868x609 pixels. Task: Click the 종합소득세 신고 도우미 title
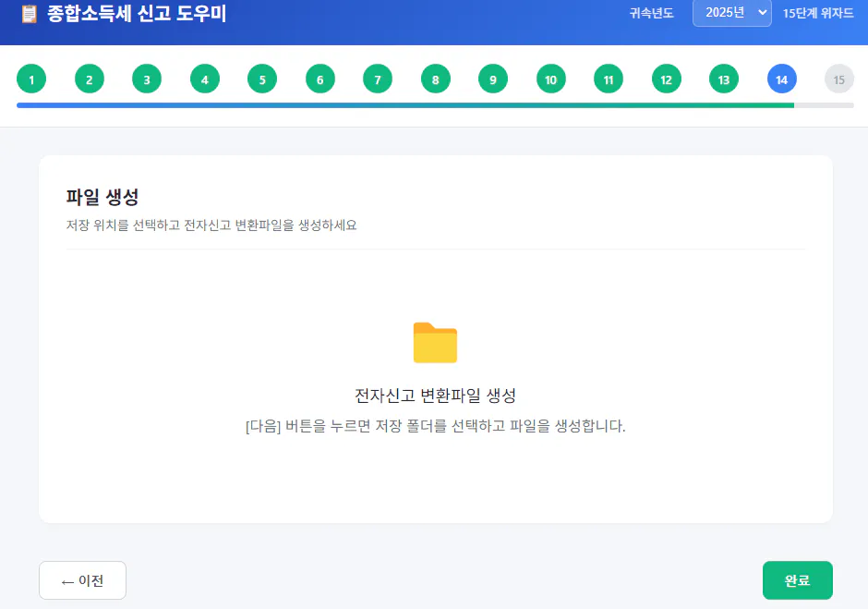(x=137, y=13)
